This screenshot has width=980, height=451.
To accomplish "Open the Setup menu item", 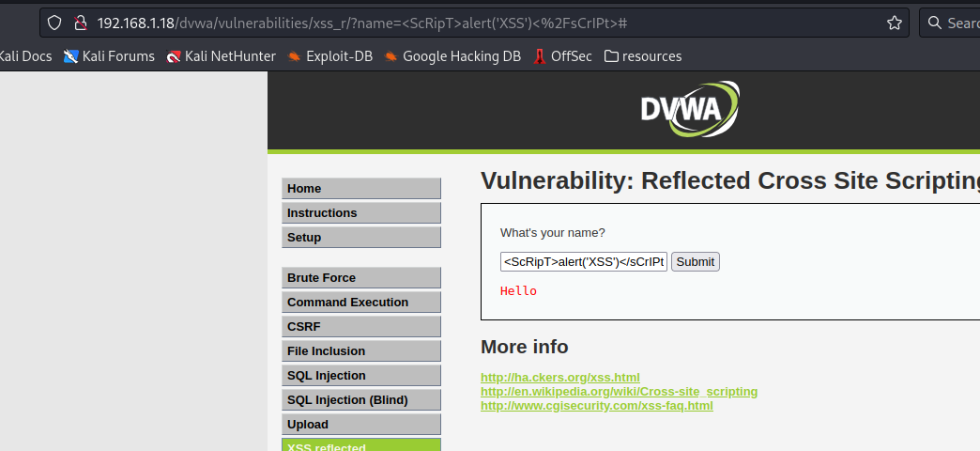I will (360, 238).
